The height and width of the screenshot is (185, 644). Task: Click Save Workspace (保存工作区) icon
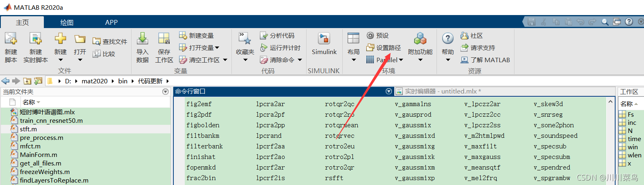click(x=164, y=39)
